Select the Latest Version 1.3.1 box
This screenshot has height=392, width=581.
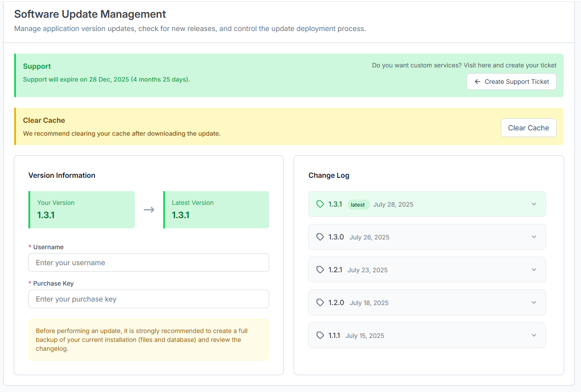pos(216,210)
